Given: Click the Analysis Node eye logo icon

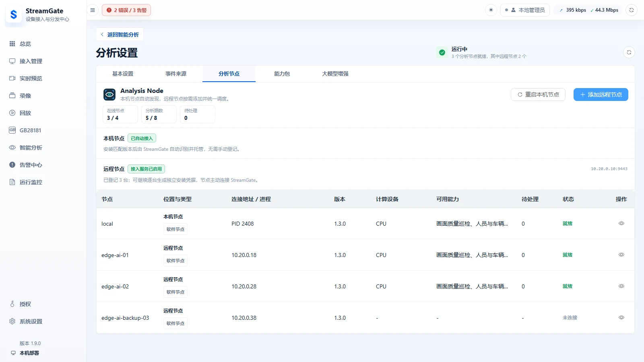Looking at the screenshot, I should (109, 95).
